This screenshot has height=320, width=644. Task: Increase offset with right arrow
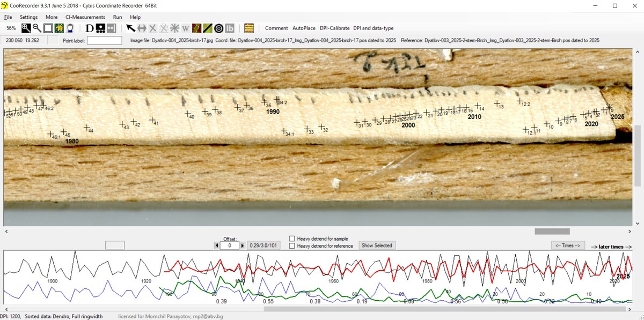pos(243,245)
